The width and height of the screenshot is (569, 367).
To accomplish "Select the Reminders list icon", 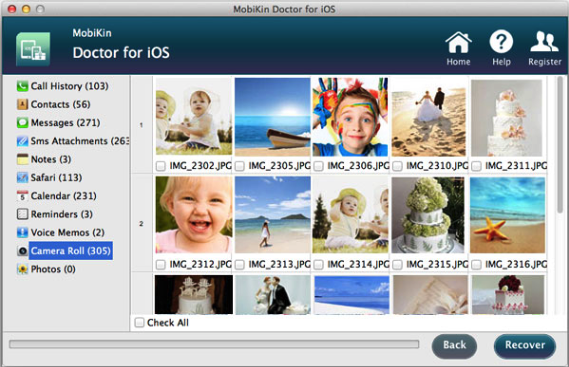I will (22, 214).
